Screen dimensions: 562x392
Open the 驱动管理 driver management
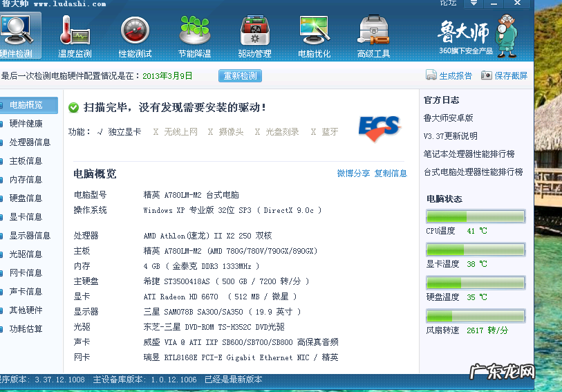coord(255,37)
